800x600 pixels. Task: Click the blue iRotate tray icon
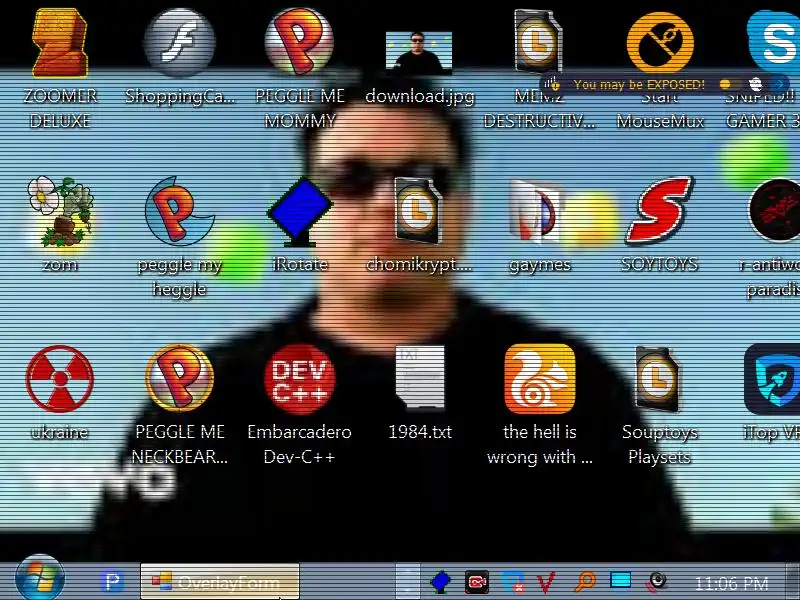point(441,582)
